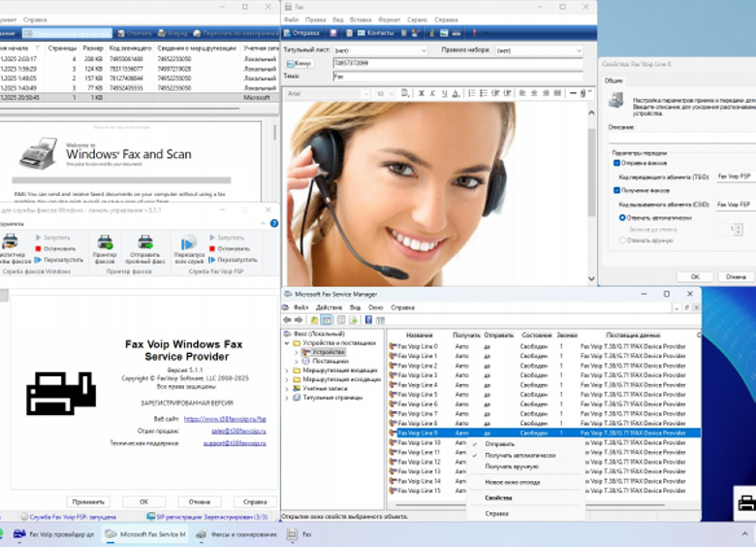Click Применить button in Fax Voip about panel

(88, 501)
